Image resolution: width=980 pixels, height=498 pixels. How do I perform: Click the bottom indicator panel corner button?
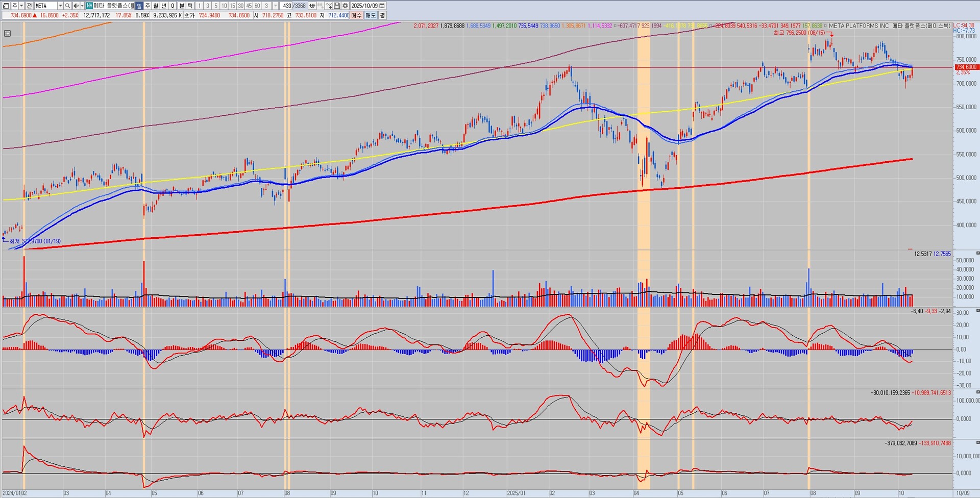(978, 442)
